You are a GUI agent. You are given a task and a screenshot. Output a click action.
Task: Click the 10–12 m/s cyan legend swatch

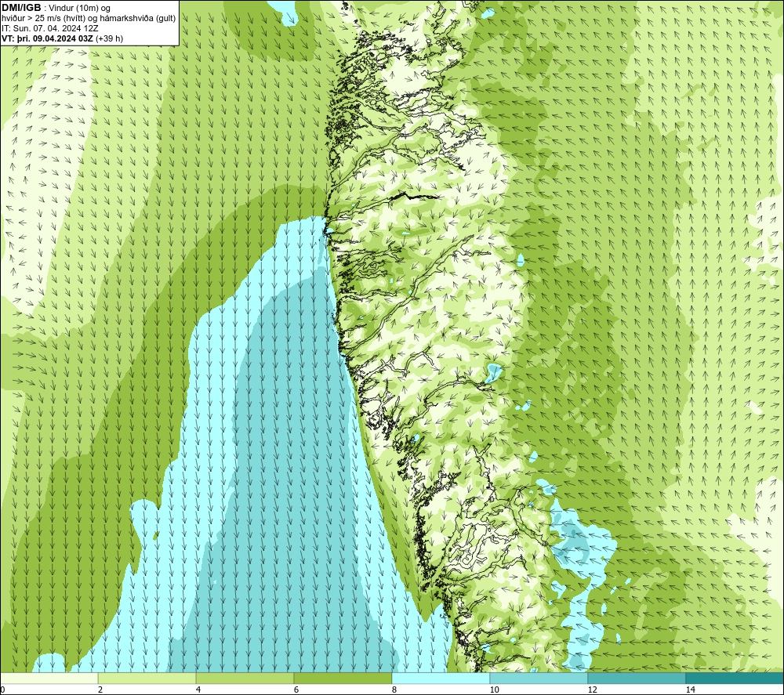539,678
